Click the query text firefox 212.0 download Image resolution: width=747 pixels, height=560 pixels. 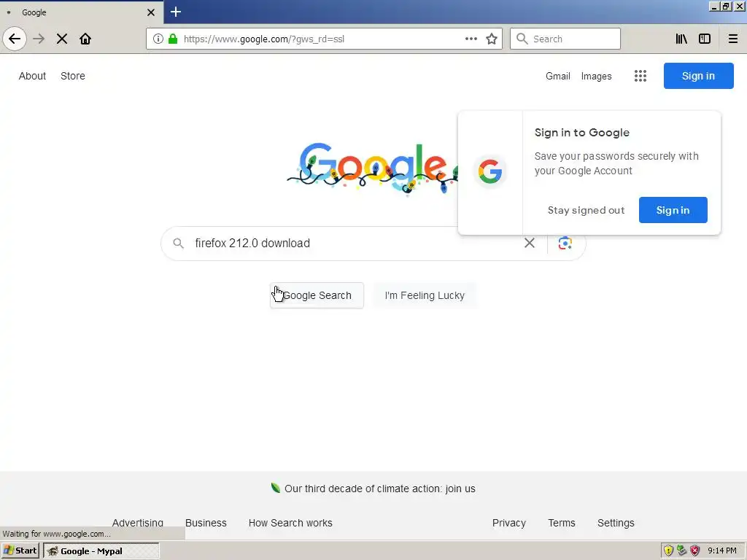(252, 243)
